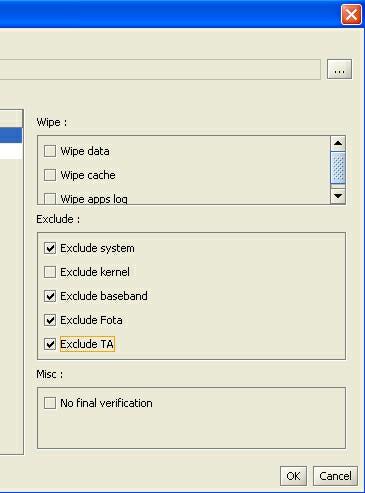Click the source folder path field
The image size is (365, 493).
[160, 69]
